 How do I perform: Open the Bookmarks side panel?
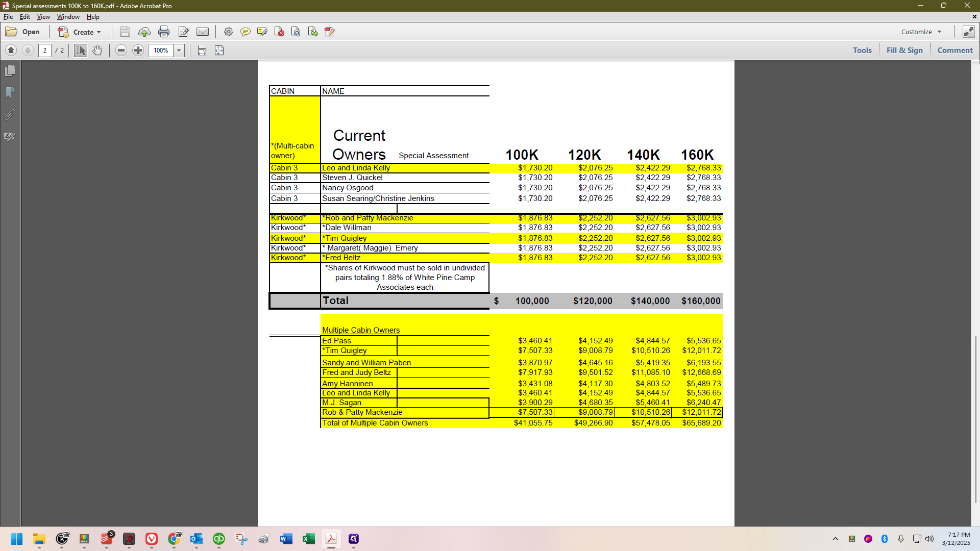click(10, 93)
